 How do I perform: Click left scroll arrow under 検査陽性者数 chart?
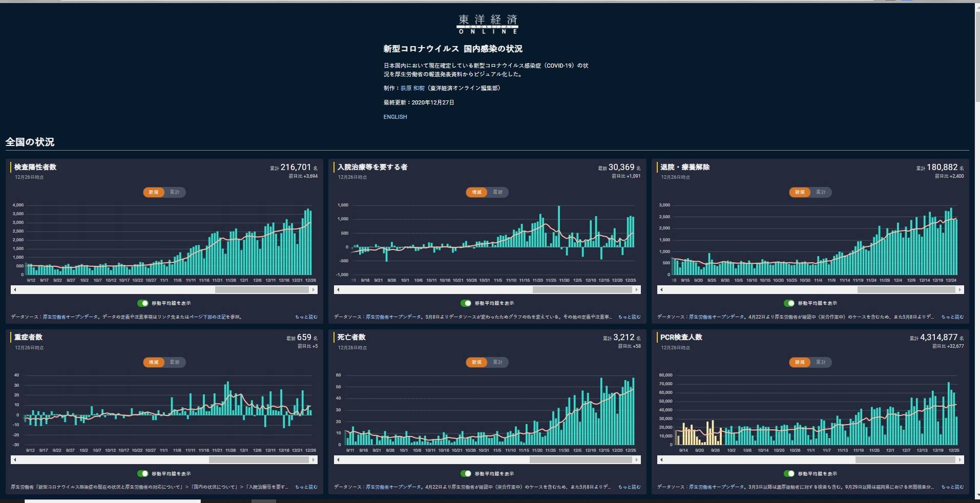pos(15,290)
